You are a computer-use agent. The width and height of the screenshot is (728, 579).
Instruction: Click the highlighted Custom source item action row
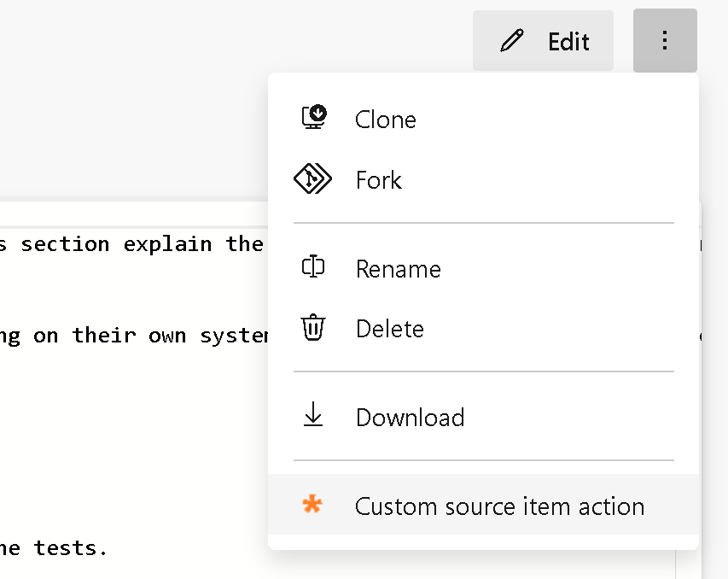(x=482, y=506)
